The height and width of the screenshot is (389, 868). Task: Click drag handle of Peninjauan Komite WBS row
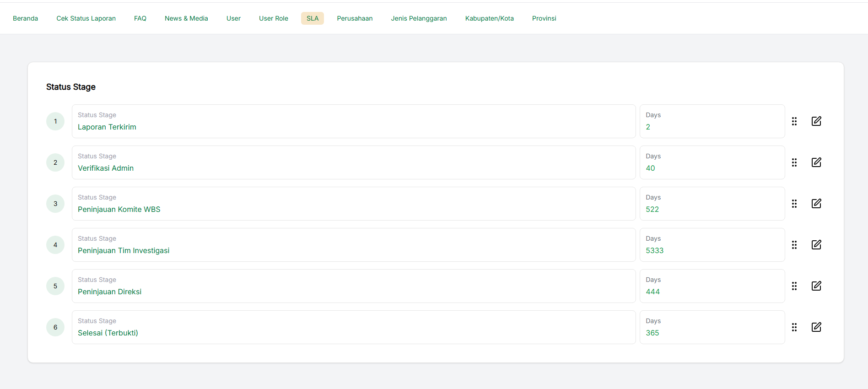pos(794,204)
